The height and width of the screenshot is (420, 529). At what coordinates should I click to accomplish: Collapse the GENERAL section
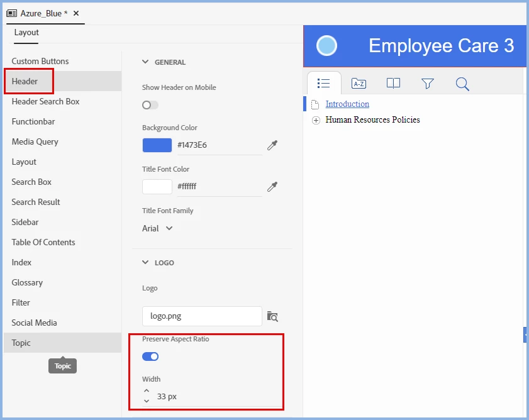145,62
